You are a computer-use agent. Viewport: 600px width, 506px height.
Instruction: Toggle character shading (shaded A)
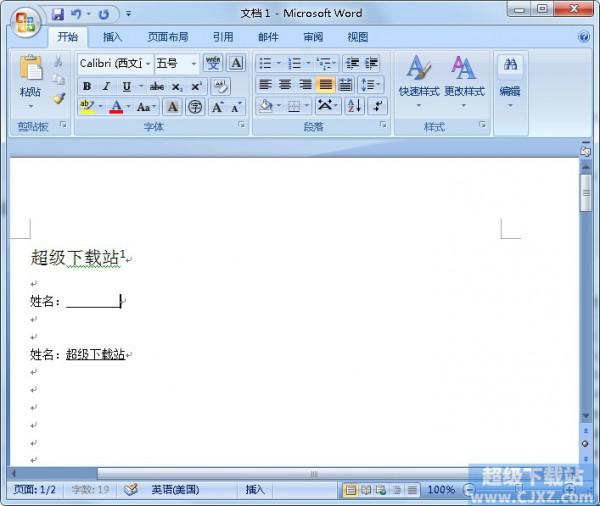(173, 107)
